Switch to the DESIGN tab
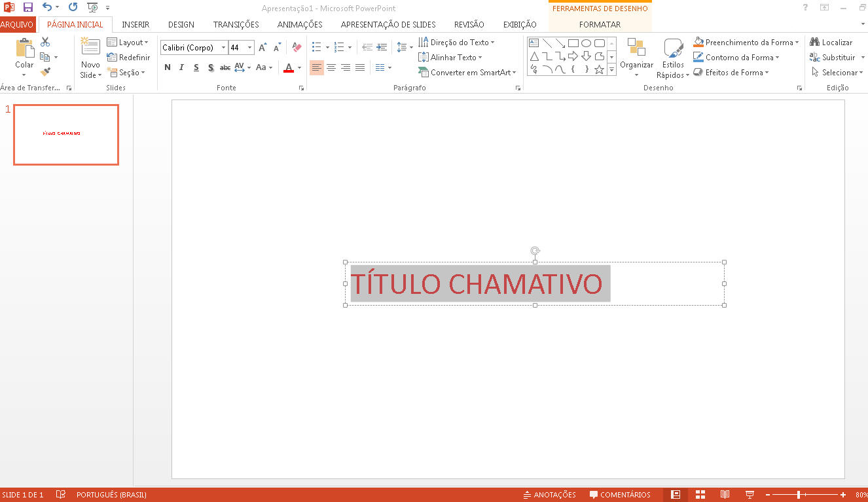The height and width of the screenshot is (502, 868). [x=181, y=25]
